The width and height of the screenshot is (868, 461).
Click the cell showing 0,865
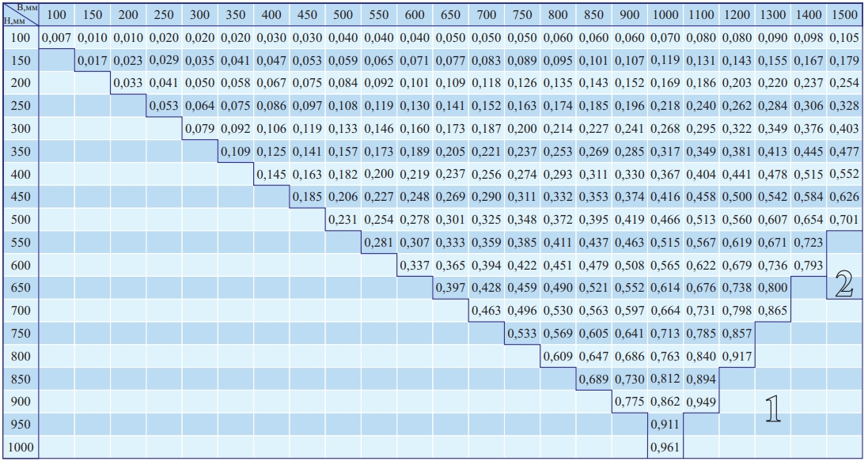point(773,311)
